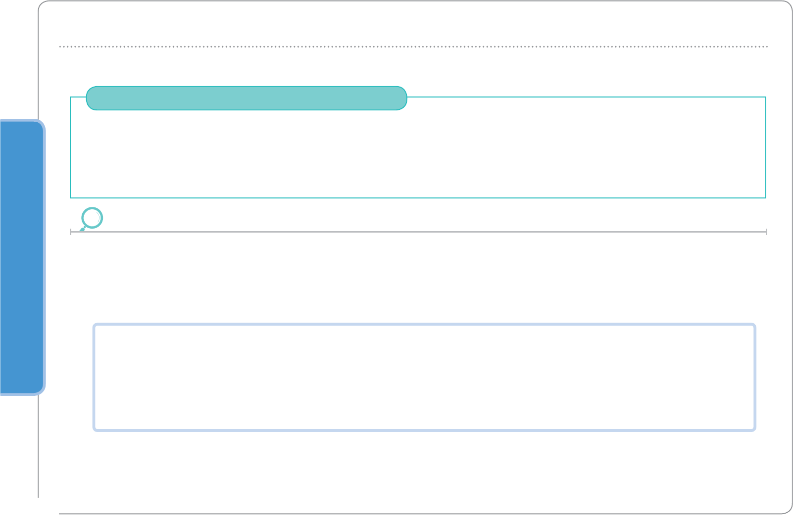Screen dimensions: 793x532
Task: Click the right end of dotted line
Action: click(767, 47)
